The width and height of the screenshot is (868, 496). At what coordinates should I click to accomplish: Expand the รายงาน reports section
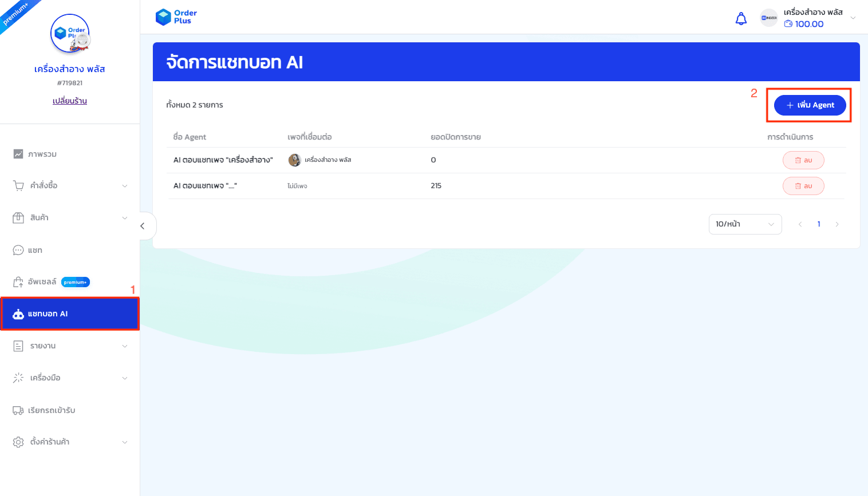coord(69,346)
